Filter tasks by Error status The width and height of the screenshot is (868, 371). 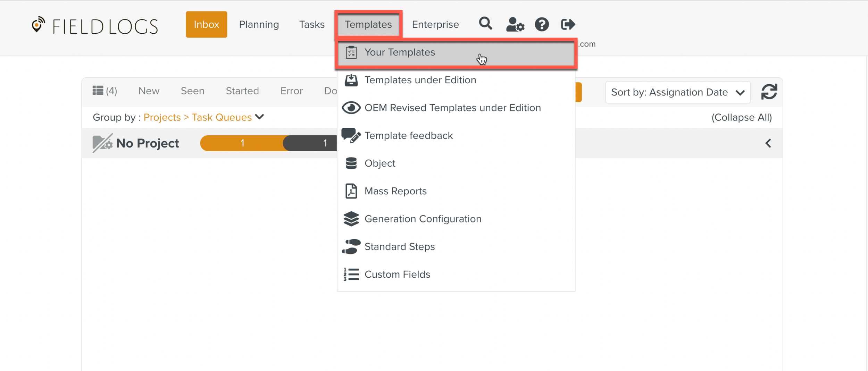(x=291, y=91)
